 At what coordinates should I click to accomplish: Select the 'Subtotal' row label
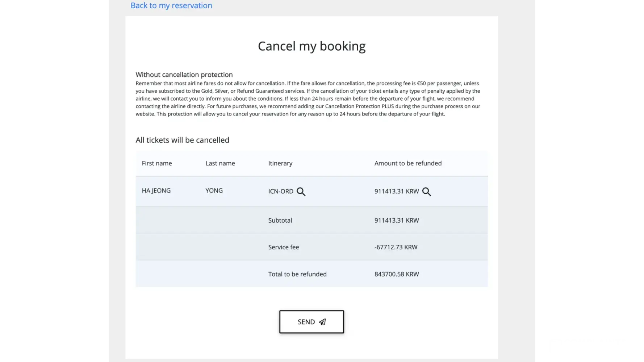point(280,220)
